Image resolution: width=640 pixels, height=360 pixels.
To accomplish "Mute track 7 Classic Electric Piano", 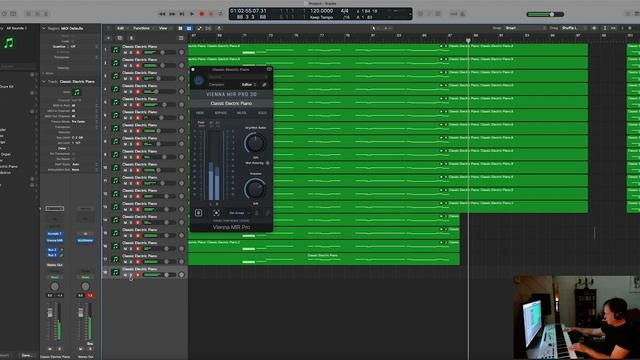I will (x=126, y=131).
